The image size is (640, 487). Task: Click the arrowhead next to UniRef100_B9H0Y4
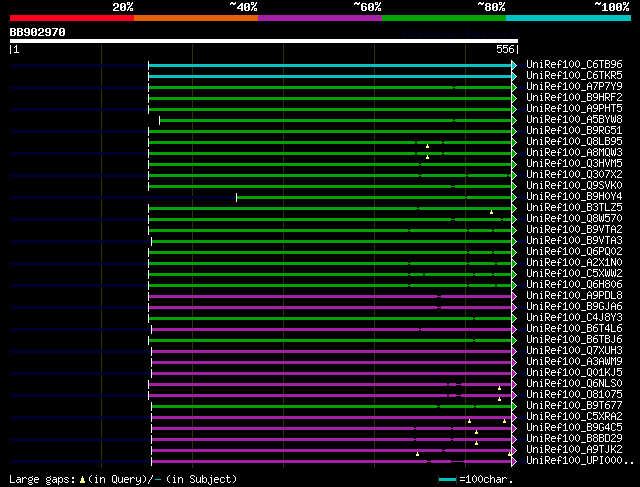coord(515,197)
